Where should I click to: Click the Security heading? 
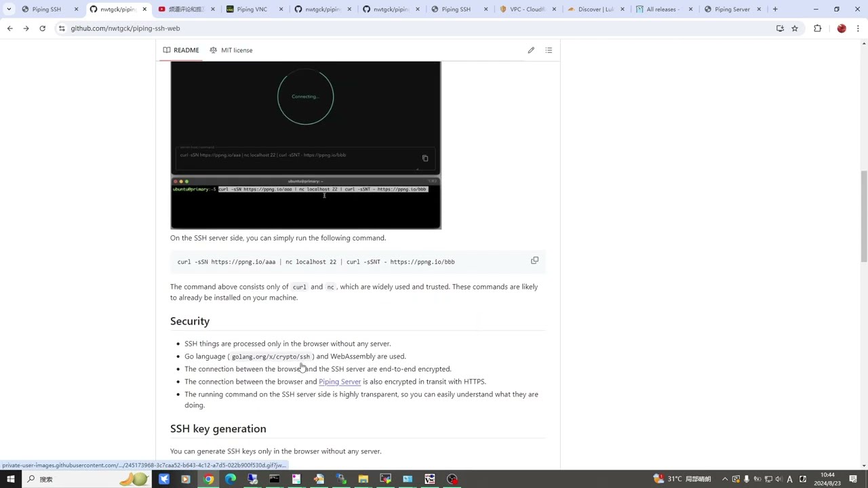(190, 321)
